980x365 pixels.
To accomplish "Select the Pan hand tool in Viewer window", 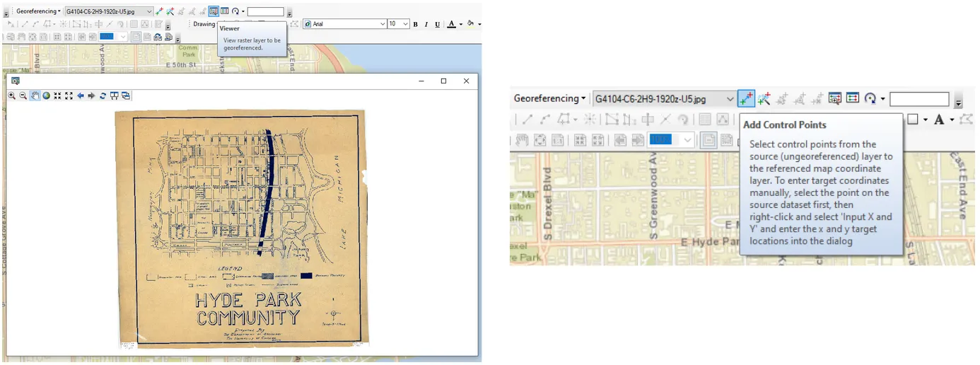I will click(x=34, y=95).
